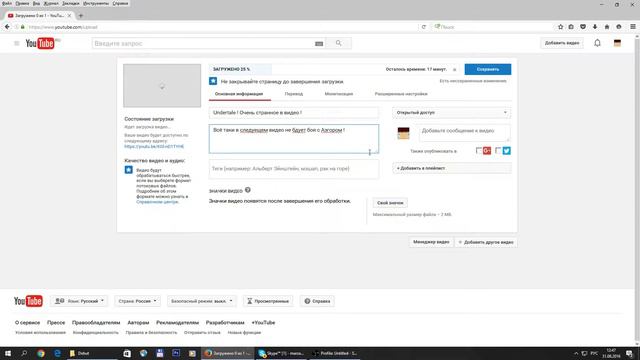The width and height of the screenshot is (640, 360).
Task: Click the video description text area
Action: pos(294,139)
